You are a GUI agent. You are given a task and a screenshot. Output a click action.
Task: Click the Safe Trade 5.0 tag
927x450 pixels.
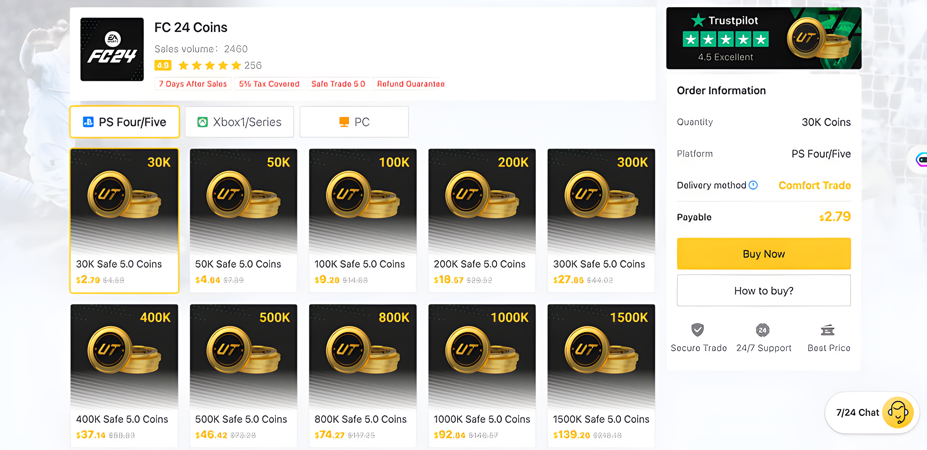point(338,84)
